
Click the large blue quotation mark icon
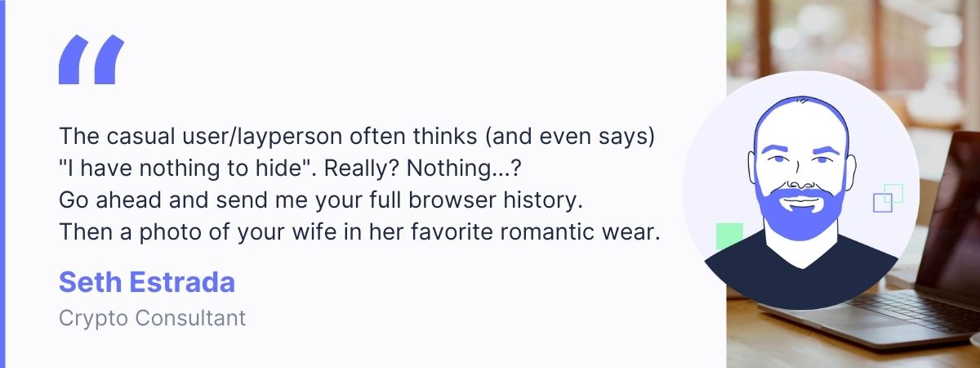coord(91,60)
